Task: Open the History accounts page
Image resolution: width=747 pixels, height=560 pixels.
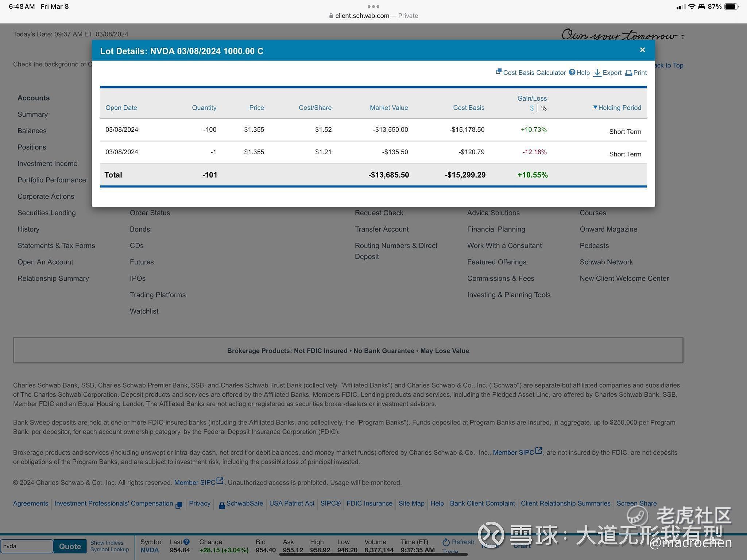Action: tap(28, 229)
